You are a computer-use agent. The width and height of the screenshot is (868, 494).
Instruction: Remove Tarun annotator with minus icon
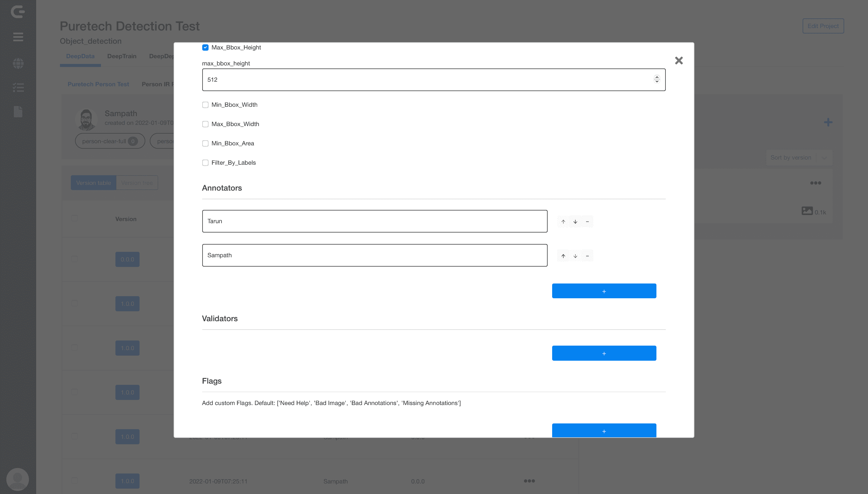[587, 222]
